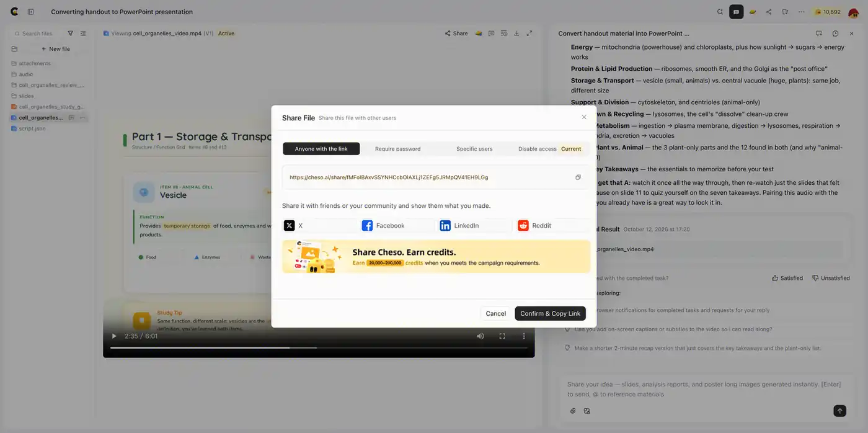This screenshot has width=868, height=433.
Task: Share the file on Reddit
Action: pyautogui.click(x=553, y=226)
